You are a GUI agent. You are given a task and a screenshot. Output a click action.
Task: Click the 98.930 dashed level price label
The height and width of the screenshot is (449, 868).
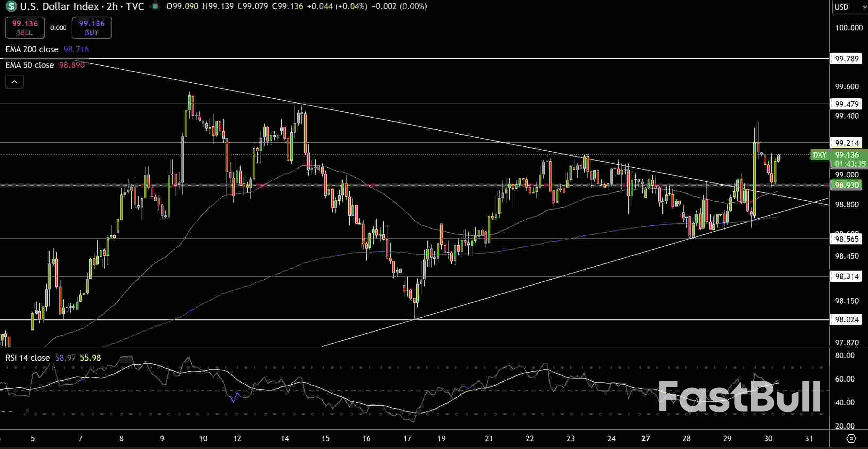846,185
